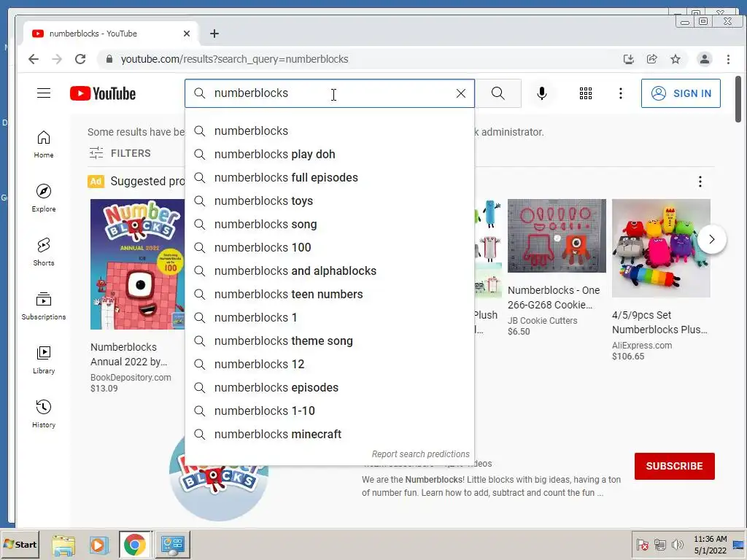Advance suggested products carousel with arrow
The height and width of the screenshot is (560, 747).
click(x=712, y=239)
